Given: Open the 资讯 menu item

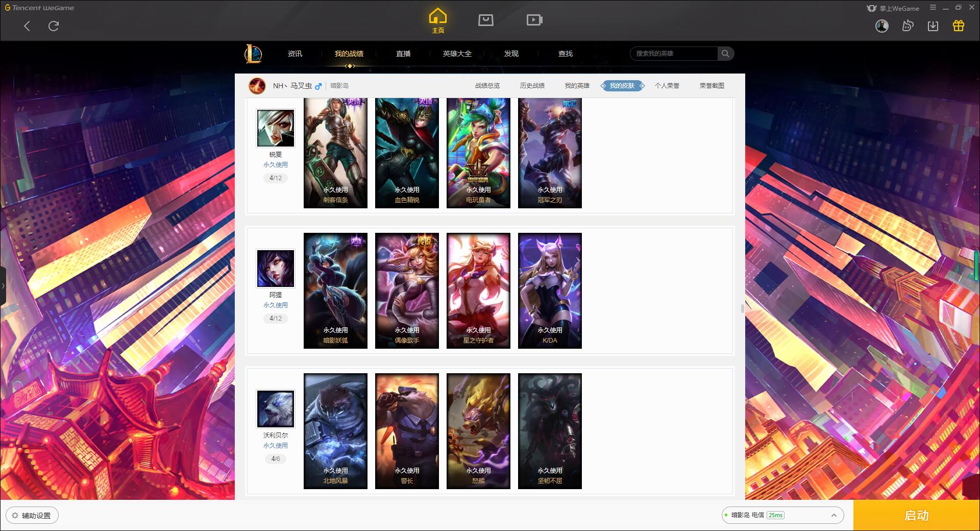Looking at the screenshot, I should 295,54.
